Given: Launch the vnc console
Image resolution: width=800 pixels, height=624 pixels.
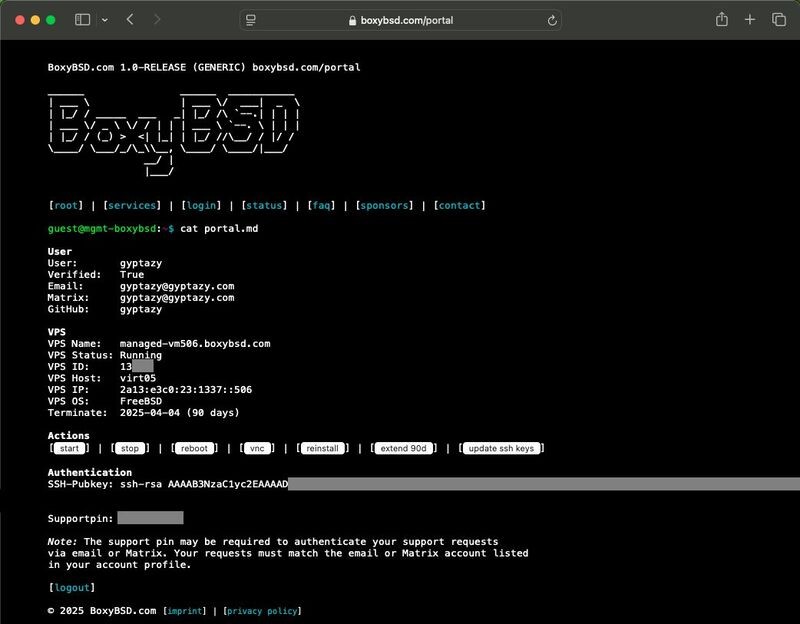Looking at the screenshot, I should 257,448.
